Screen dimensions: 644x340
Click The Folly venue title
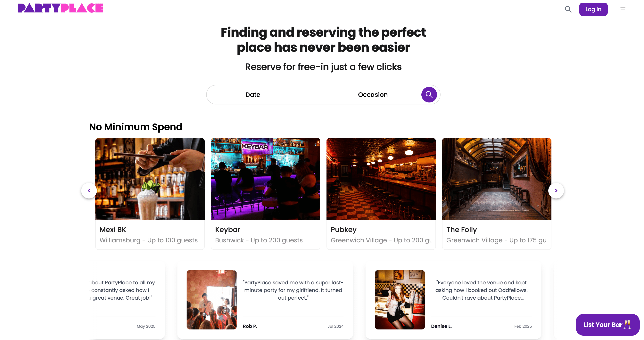[461, 230]
